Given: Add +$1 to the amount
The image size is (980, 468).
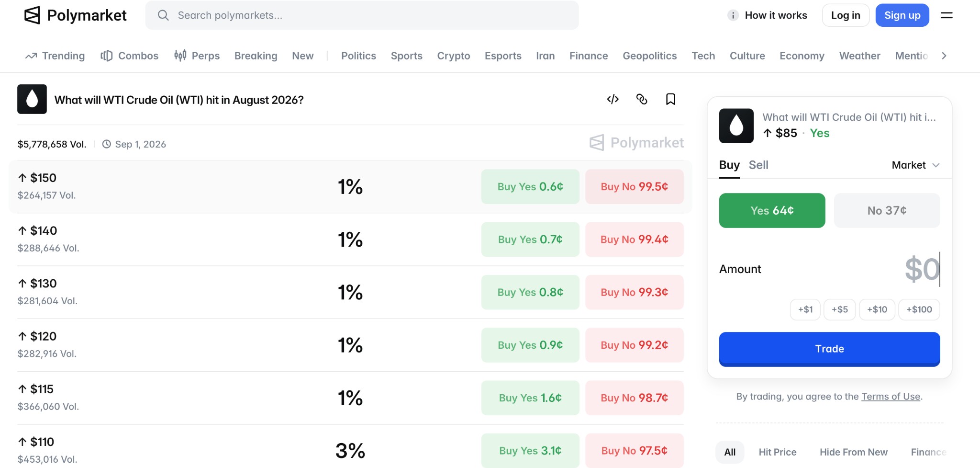Looking at the screenshot, I should coord(805,309).
